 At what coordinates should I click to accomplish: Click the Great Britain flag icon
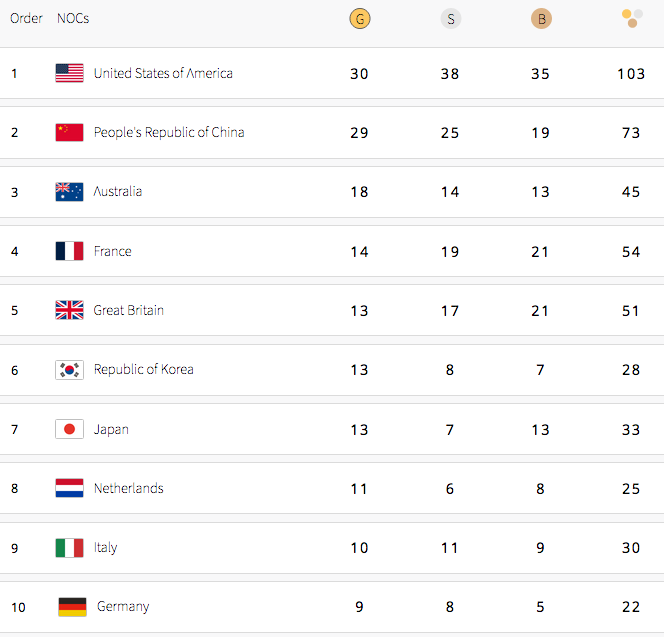pos(69,310)
